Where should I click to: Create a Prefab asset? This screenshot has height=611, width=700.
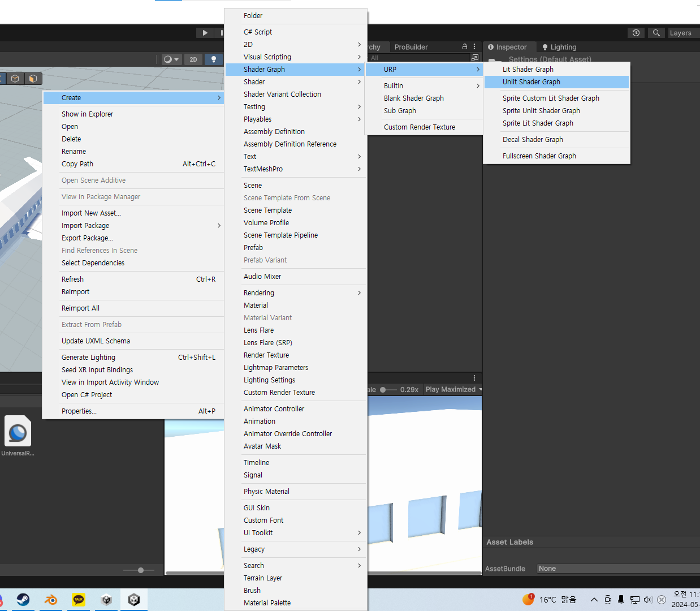(x=296, y=248)
